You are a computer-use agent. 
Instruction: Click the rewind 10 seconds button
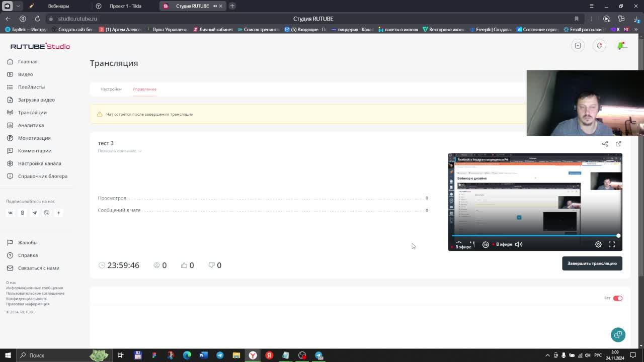coord(486,244)
